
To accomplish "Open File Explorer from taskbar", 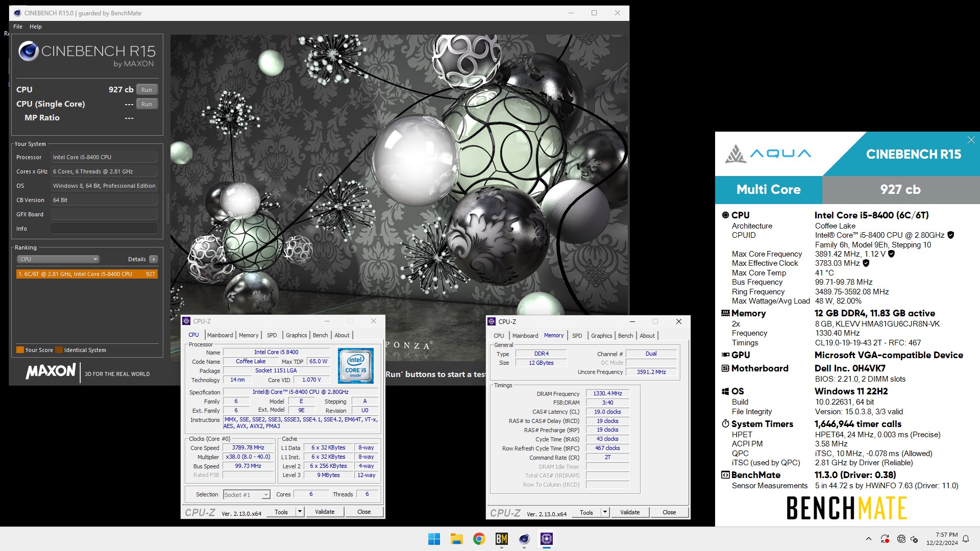I will click(x=456, y=539).
